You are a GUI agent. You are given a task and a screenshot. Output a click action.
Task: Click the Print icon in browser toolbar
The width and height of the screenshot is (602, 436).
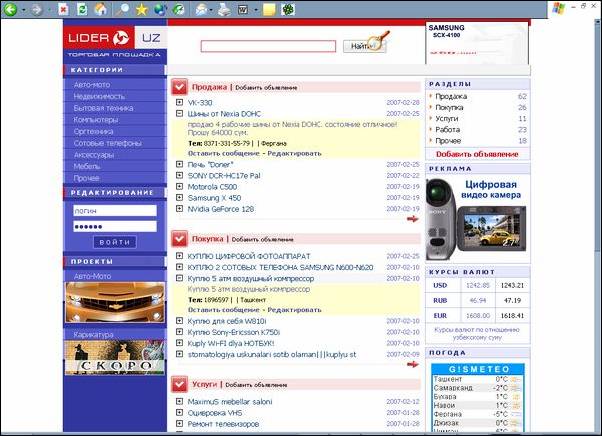(222, 9)
